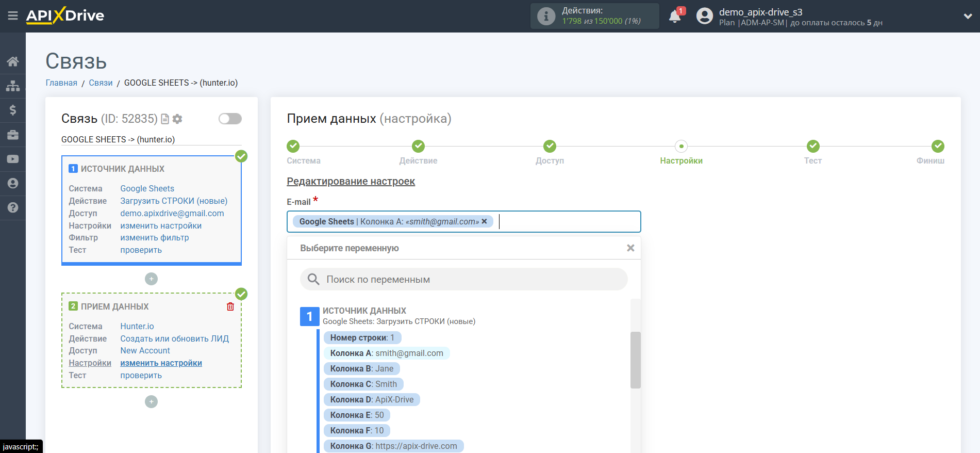980x453 pixels.
Task: Expand the account dropdown chevron
Action: (968, 16)
